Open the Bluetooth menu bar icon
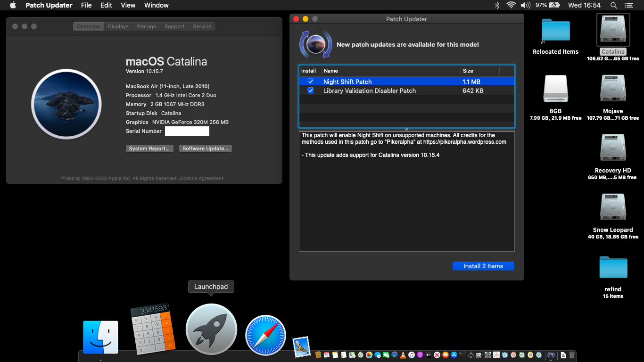The width and height of the screenshot is (644, 362). (497, 5)
